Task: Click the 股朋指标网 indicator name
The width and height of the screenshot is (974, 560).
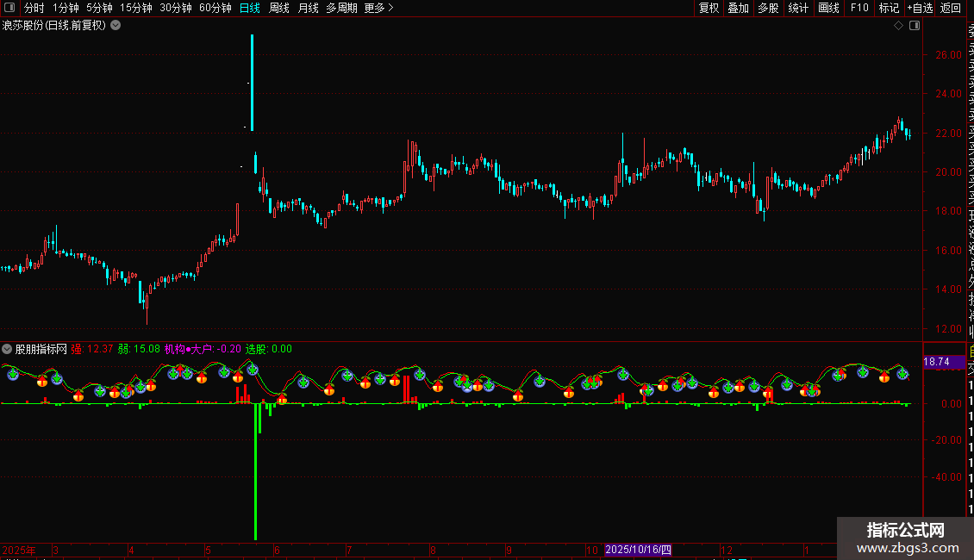Action: pos(41,349)
